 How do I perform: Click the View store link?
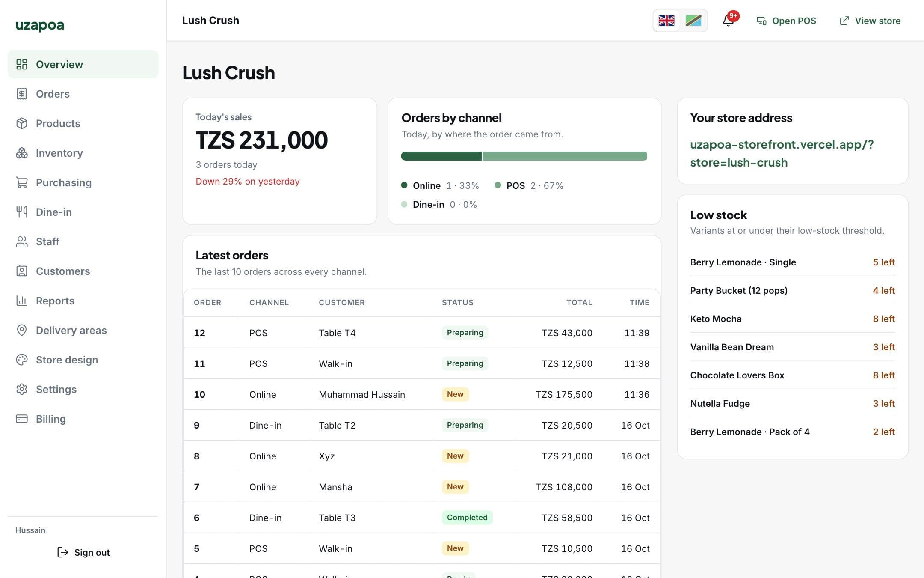coord(870,21)
